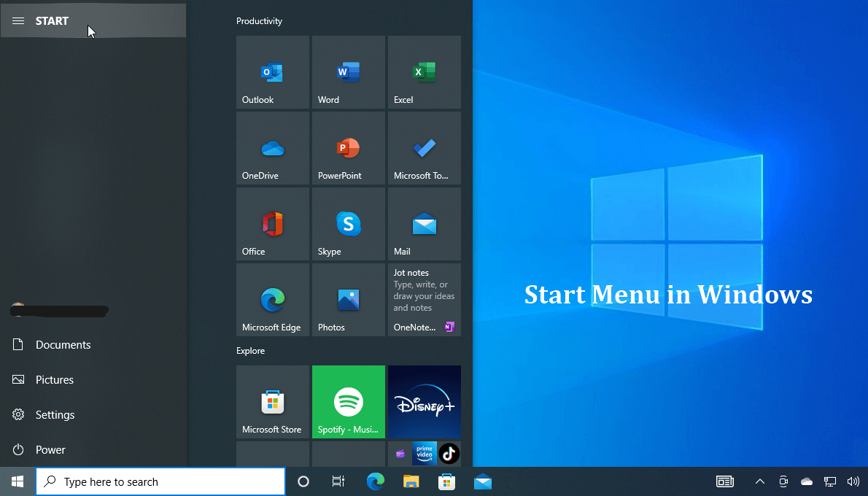The image size is (868, 496).
Task: Open the Photos tile
Action: click(x=348, y=300)
